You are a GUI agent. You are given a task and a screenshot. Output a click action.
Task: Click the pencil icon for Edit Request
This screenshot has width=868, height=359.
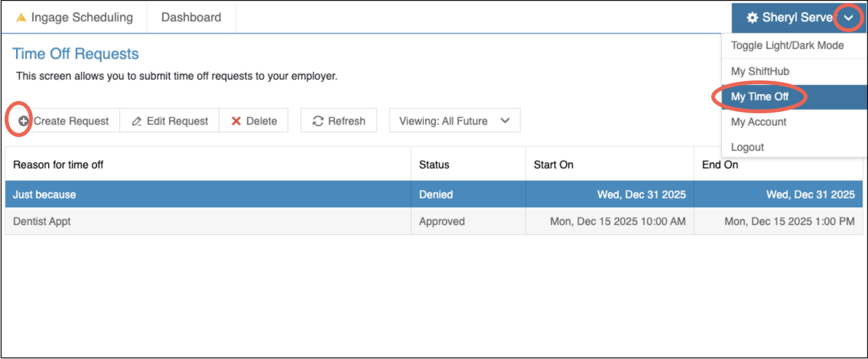[x=136, y=121]
